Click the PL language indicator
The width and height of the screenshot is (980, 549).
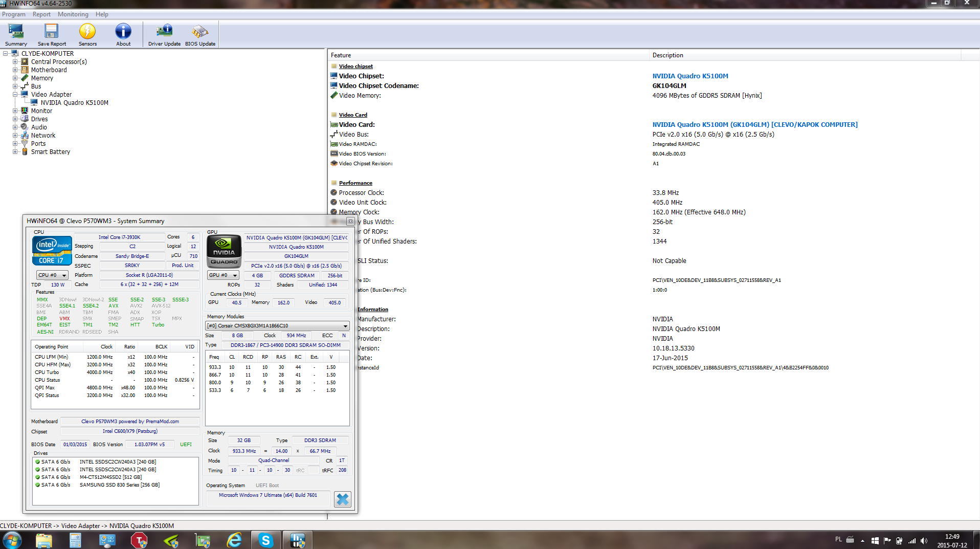[838, 539]
